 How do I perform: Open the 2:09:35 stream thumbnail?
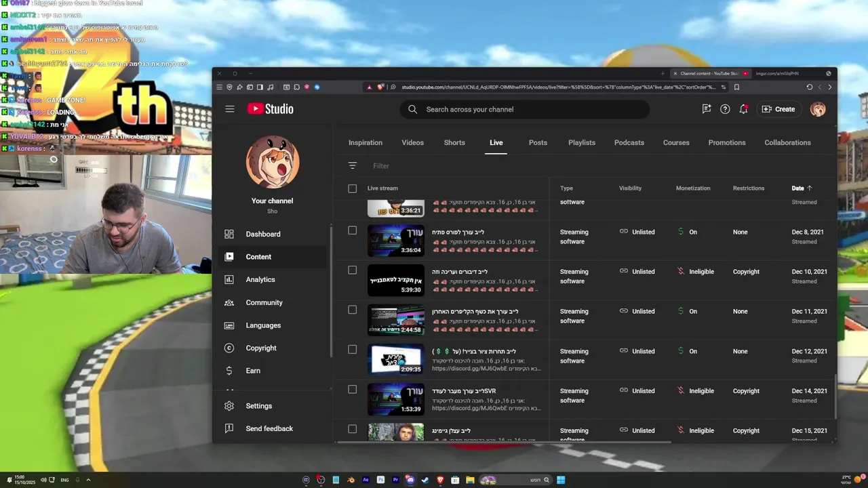(396, 360)
